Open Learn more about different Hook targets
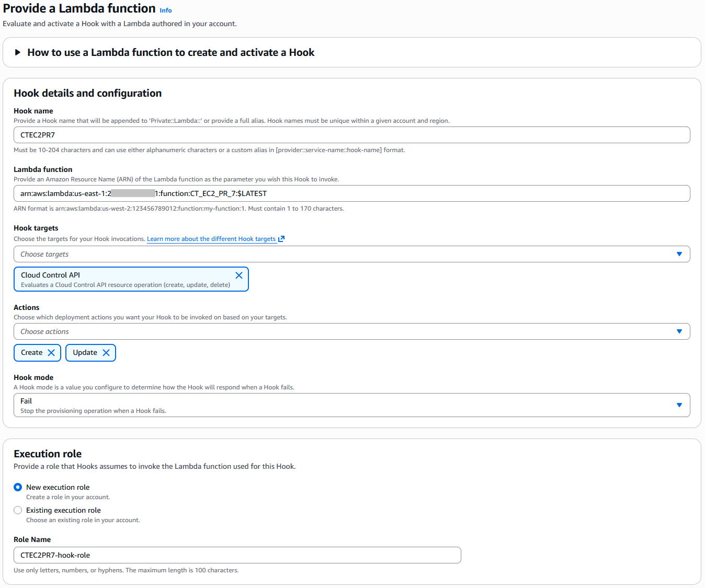The height and width of the screenshot is (588, 705). (211, 238)
